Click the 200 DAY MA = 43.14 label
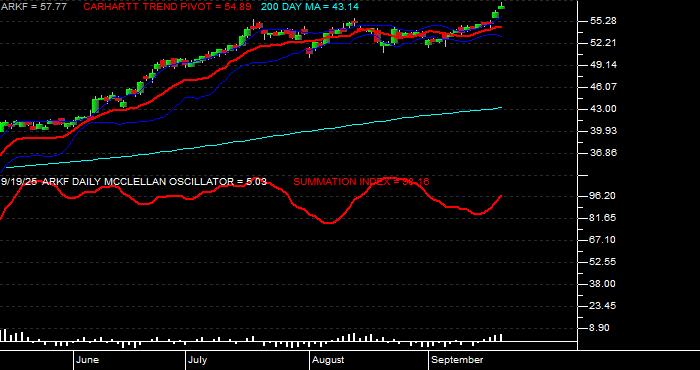This screenshot has width=700, height=370. [x=309, y=7]
